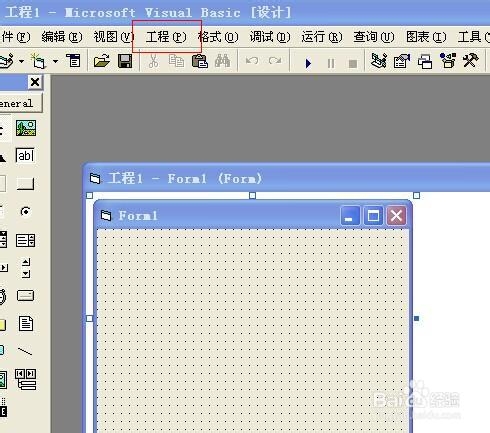490x433 pixels.
Task: Open the 查询(U) query menu
Action: click(374, 37)
